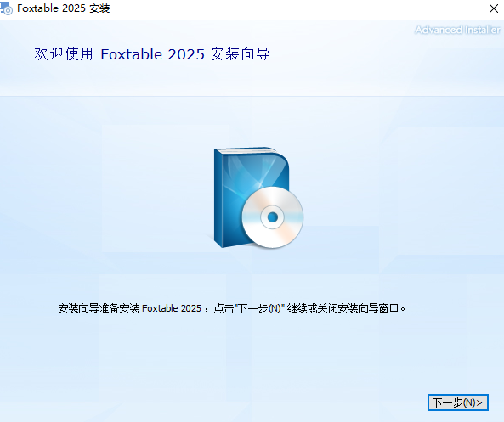
Task: Click the 欢迎使用 heading text
Action: 64,53
